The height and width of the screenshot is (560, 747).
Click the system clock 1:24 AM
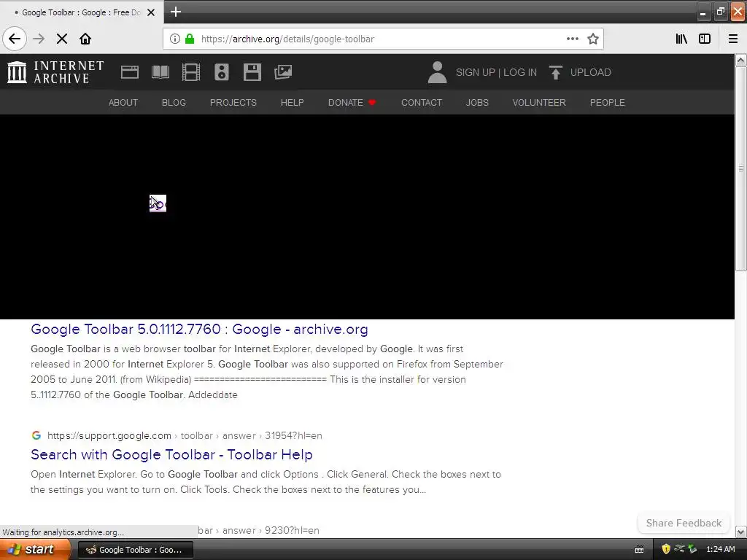(x=721, y=549)
